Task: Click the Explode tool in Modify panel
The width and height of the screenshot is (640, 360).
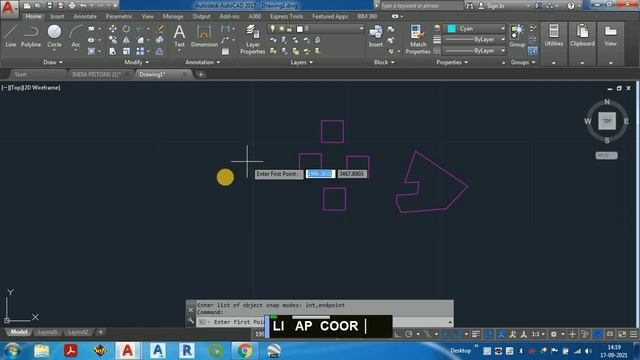Action: (x=160, y=40)
